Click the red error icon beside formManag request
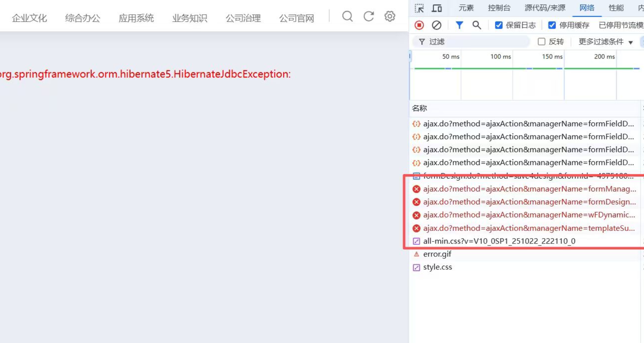This screenshot has width=644, height=343. tap(417, 189)
